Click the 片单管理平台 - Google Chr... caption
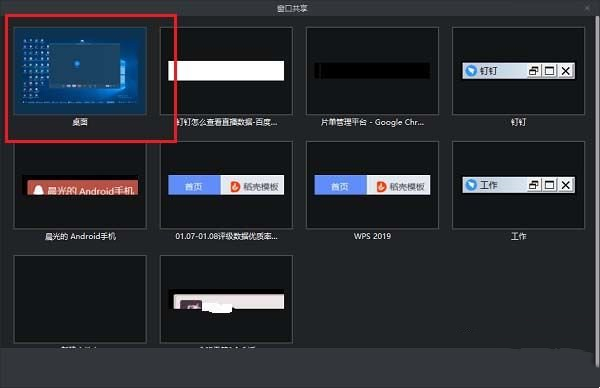This screenshot has height=388, width=600. [x=372, y=122]
